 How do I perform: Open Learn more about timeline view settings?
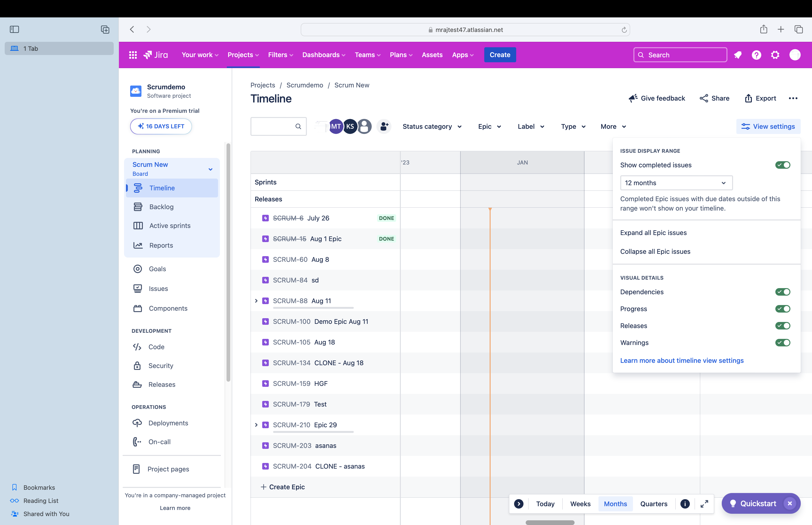682,361
